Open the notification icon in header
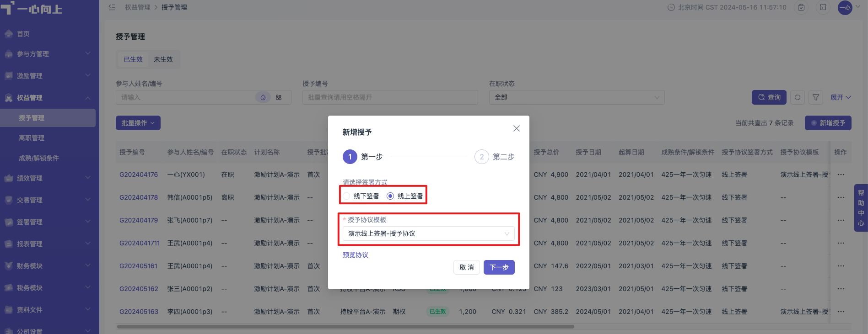 823,7
